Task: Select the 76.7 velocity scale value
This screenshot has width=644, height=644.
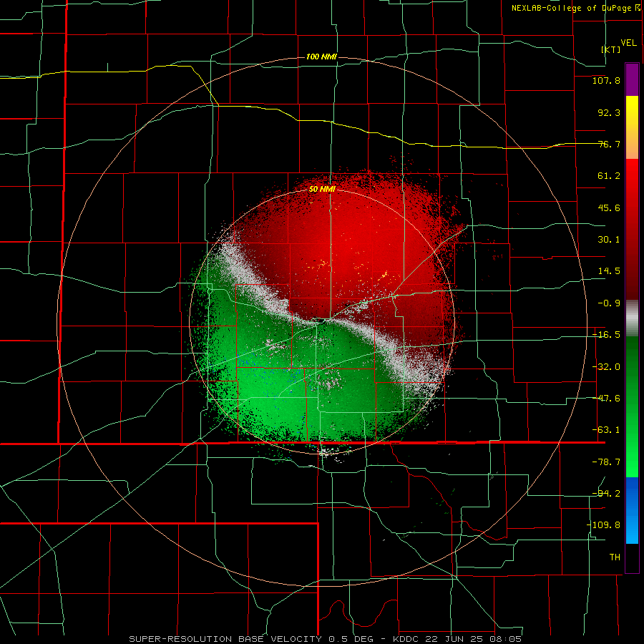Action: pyautogui.click(x=609, y=144)
